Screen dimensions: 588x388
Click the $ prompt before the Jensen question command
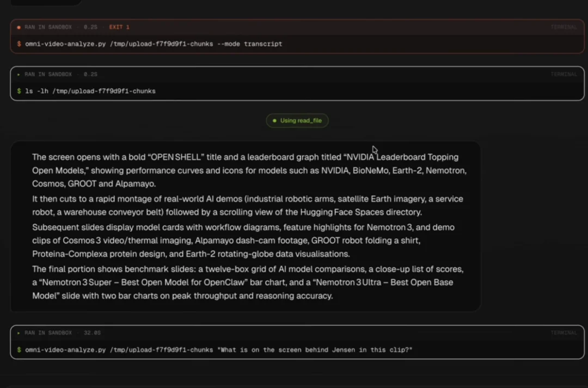point(19,350)
